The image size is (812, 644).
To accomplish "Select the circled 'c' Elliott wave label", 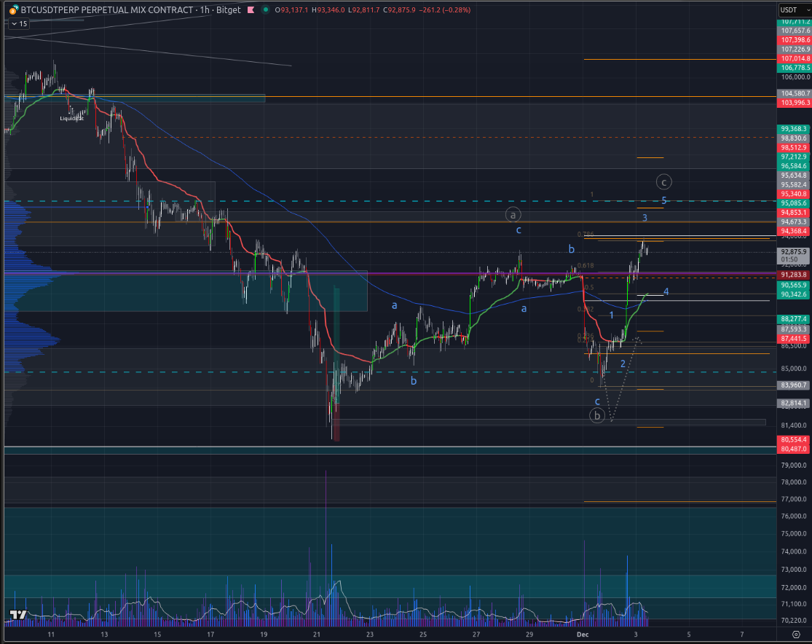I will click(x=663, y=182).
